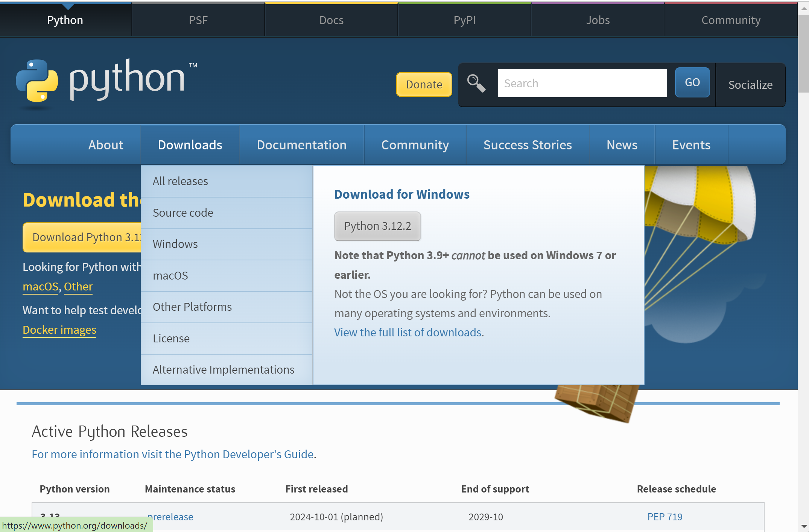Click the scrollbar down arrow
Image resolution: width=809 pixels, height=532 pixels.
(804, 526)
